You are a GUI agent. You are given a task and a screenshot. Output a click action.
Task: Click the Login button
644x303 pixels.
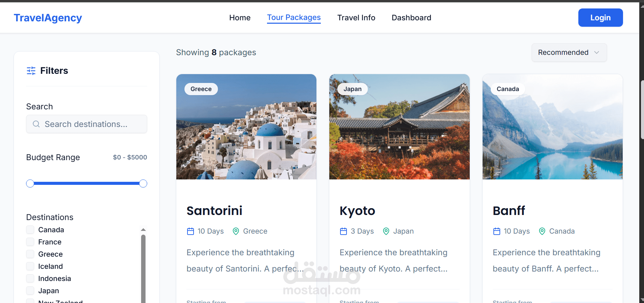(x=600, y=17)
